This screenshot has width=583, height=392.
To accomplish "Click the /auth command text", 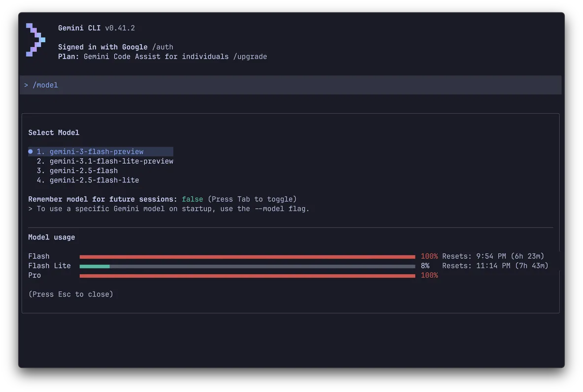I will [x=162, y=47].
